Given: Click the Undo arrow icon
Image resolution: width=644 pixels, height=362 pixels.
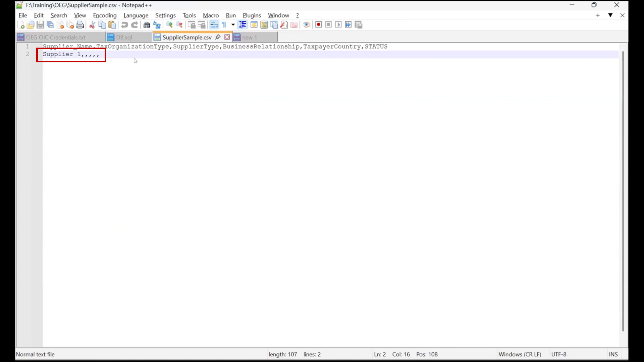Looking at the screenshot, I should coord(124,25).
